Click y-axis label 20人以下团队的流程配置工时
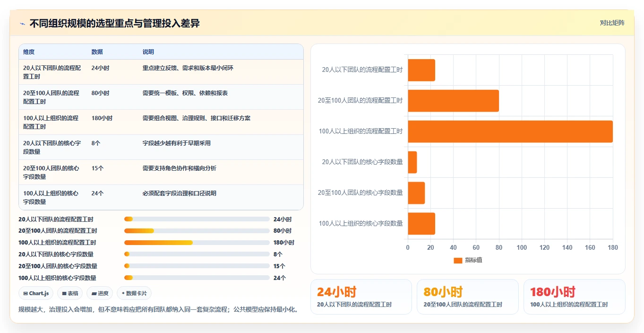The image size is (644, 333). (362, 70)
